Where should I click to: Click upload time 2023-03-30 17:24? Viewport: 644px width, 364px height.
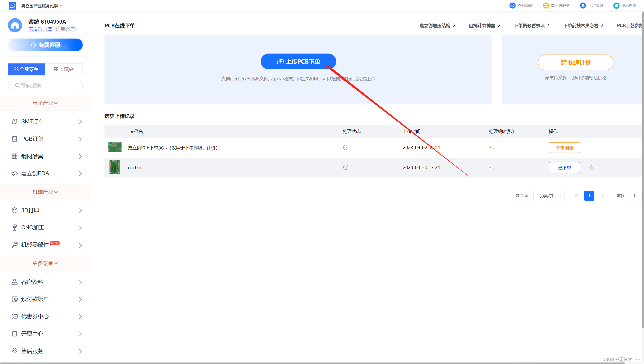[421, 167]
